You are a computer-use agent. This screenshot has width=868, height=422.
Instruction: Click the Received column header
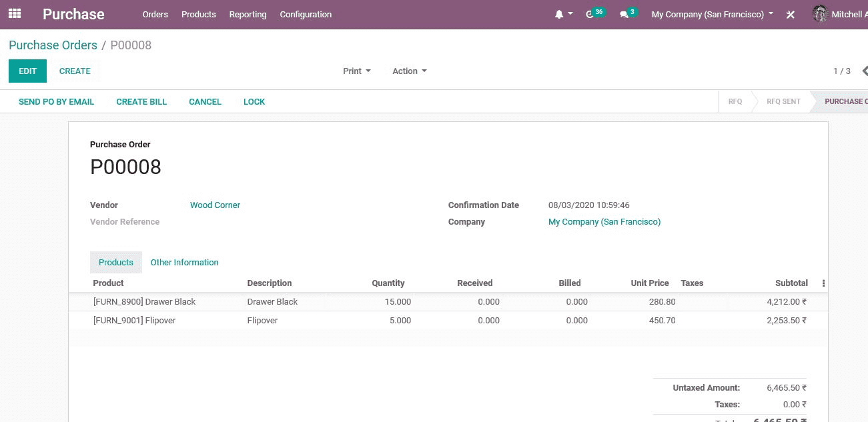475,283
